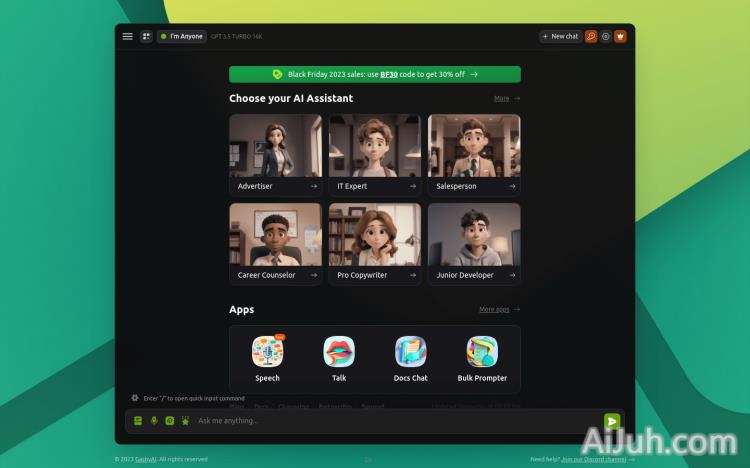Image resolution: width=750 pixels, height=468 pixels.
Task: Launch the Bulk Prompter app
Action: click(x=482, y=352)
